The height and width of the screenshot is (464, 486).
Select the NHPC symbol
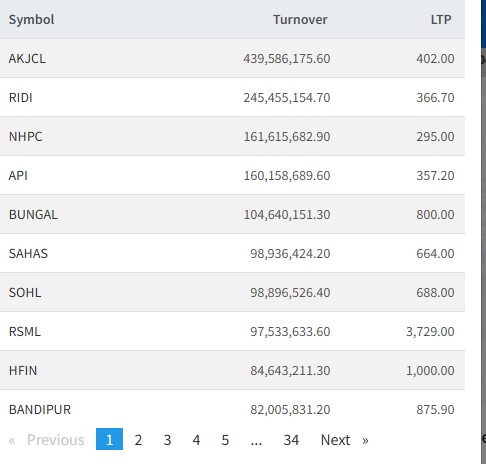click(26, 137)
